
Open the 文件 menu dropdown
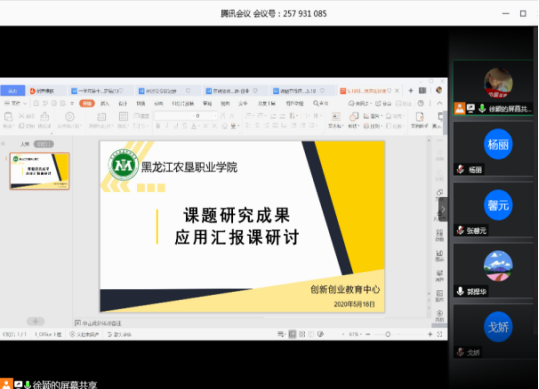tap(15, 103)
